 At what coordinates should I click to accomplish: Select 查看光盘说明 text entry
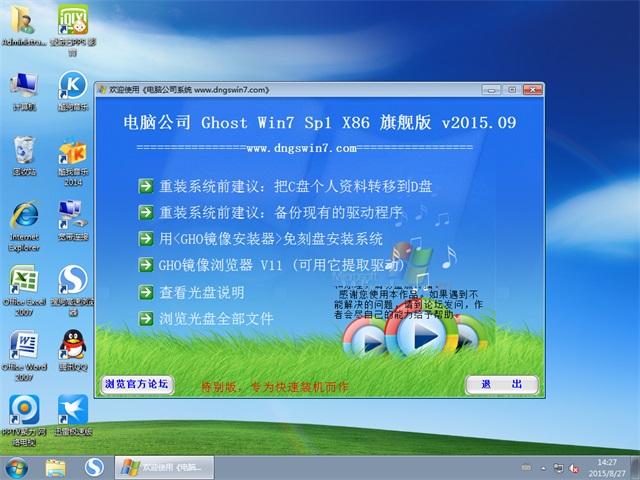[x=202, y=292]
